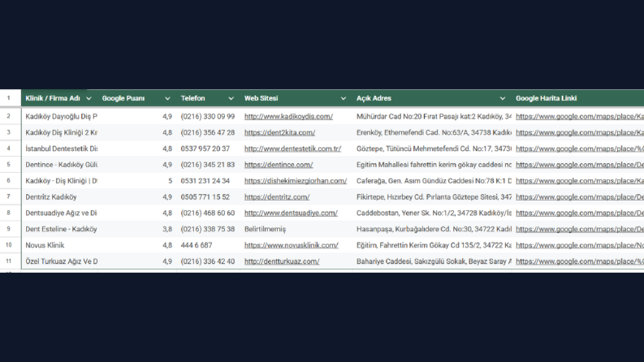
Task: Select the Dent Esteline - Kadıköy cell
Action: (60, 229)
